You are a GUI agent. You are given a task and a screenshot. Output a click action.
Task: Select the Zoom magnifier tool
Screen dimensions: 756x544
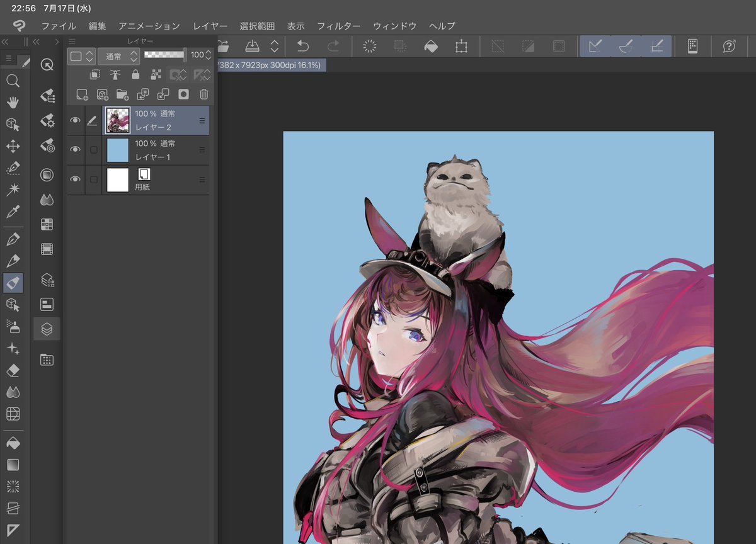[x=13, y=81]
